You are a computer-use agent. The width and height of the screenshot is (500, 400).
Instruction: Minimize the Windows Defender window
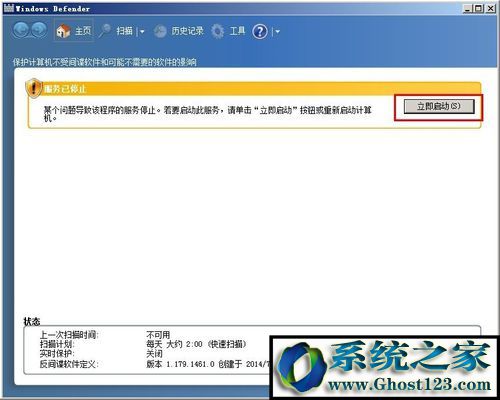468,8
